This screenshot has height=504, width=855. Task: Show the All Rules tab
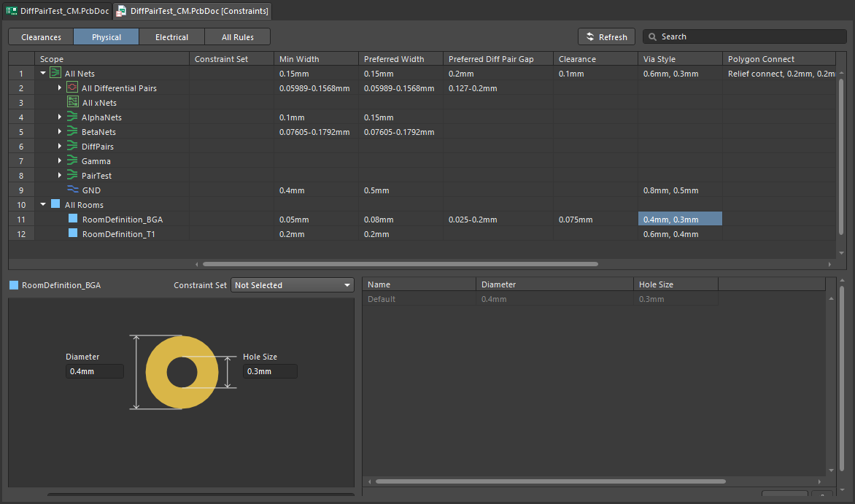click(237, 37)
